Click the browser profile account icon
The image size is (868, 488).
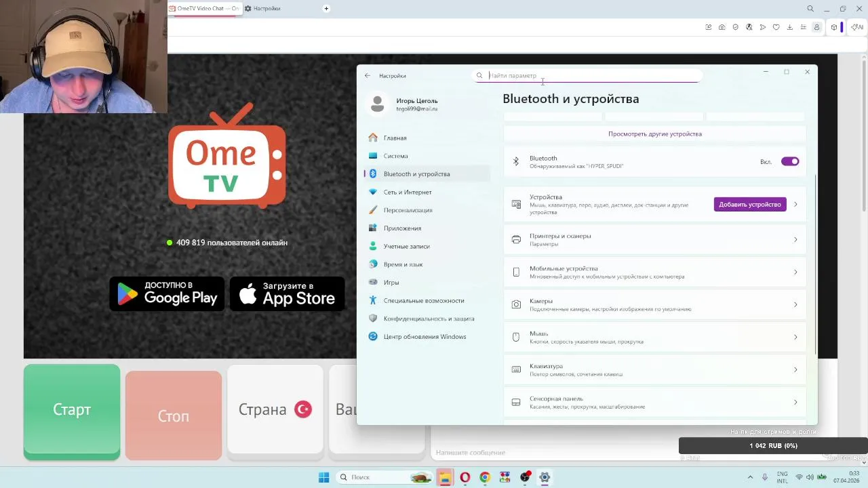[816, 27]
